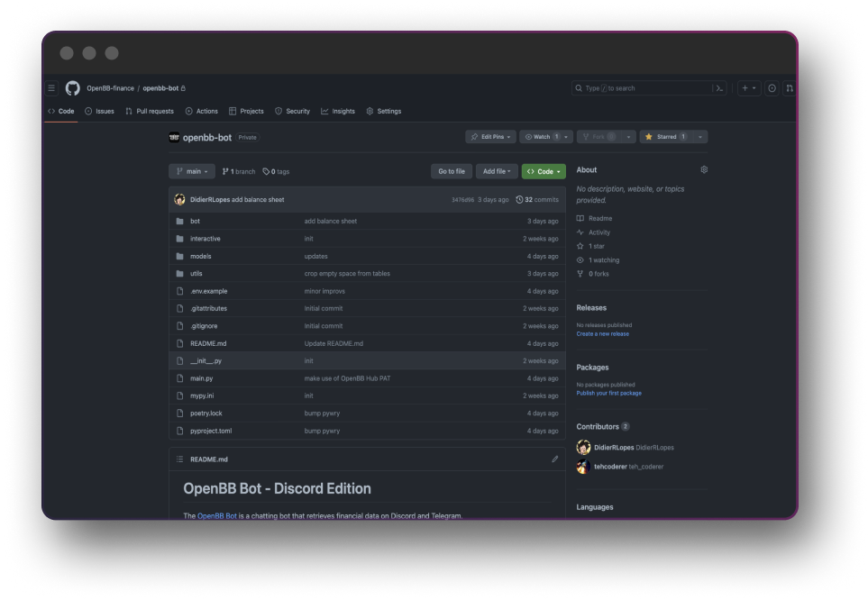Open the command palette terminal icon in search
Viewport: 868px width, 600px height.
[x=719, y=88]
